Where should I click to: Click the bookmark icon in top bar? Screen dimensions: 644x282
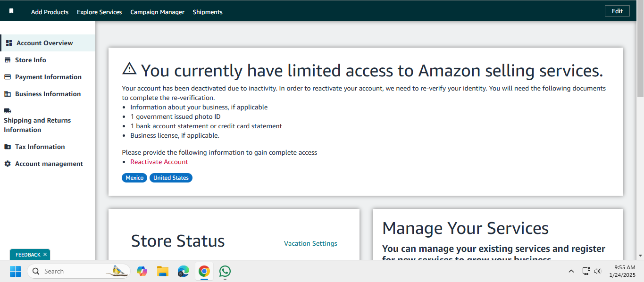(x=11, y=11)
